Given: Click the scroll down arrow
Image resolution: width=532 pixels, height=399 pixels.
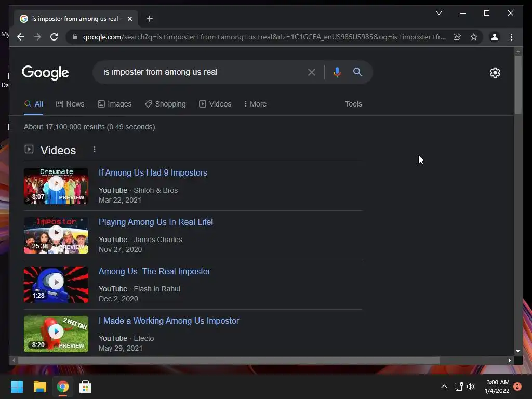Looking at the screenshot, I should click(518, 351).
